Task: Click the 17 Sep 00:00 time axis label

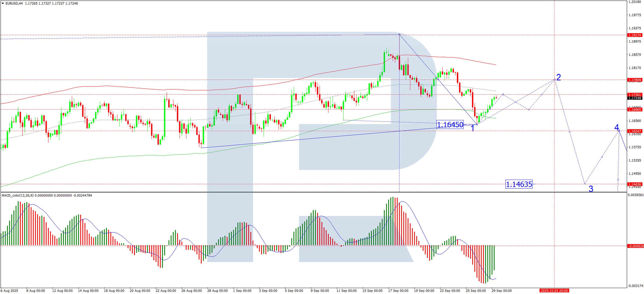Action: click(398, 291)
